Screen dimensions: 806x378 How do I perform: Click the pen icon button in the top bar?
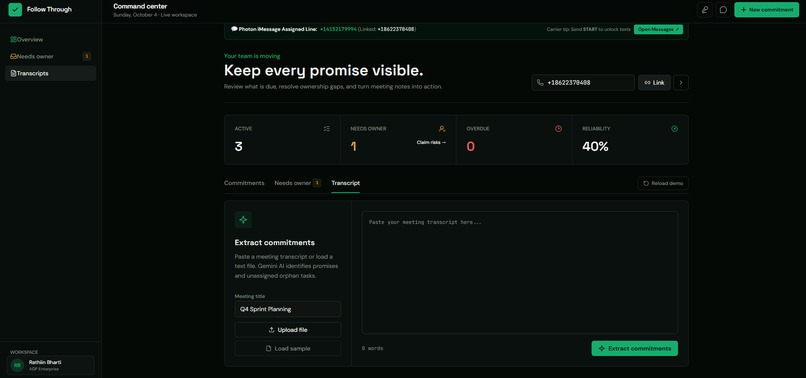704,10
